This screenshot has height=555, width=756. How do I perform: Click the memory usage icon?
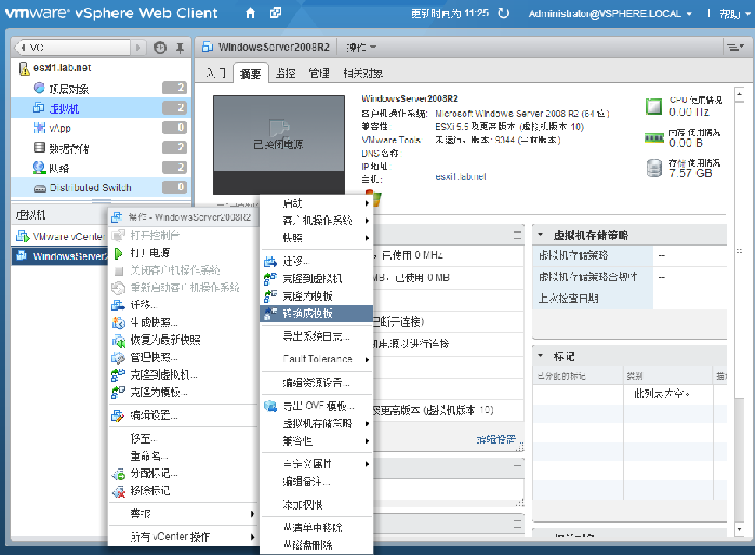[654, 139]
